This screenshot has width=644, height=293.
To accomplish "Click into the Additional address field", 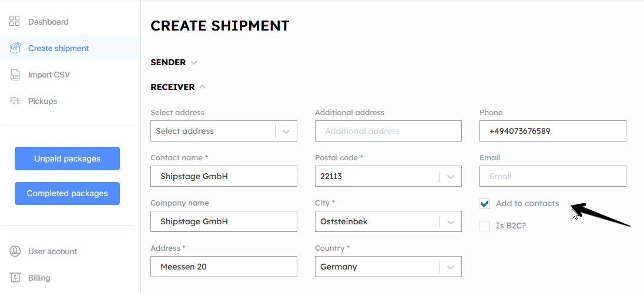I will pos(388,131).
